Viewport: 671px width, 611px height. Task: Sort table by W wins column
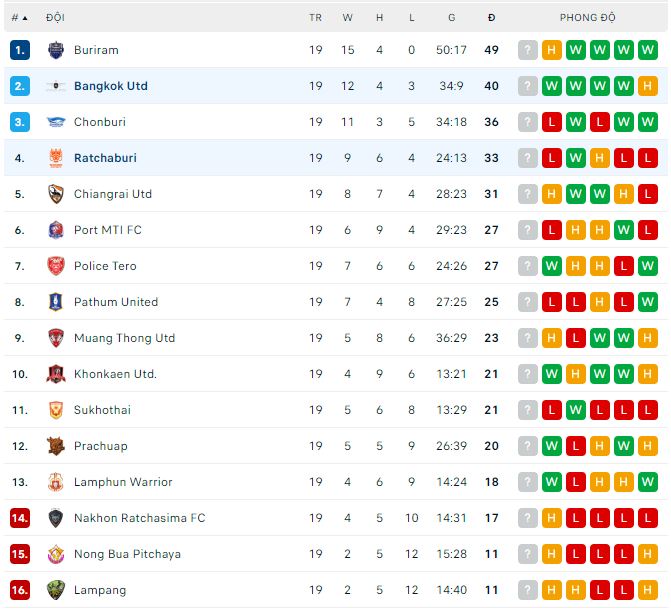pyautogui.click(x=347, y=18)
